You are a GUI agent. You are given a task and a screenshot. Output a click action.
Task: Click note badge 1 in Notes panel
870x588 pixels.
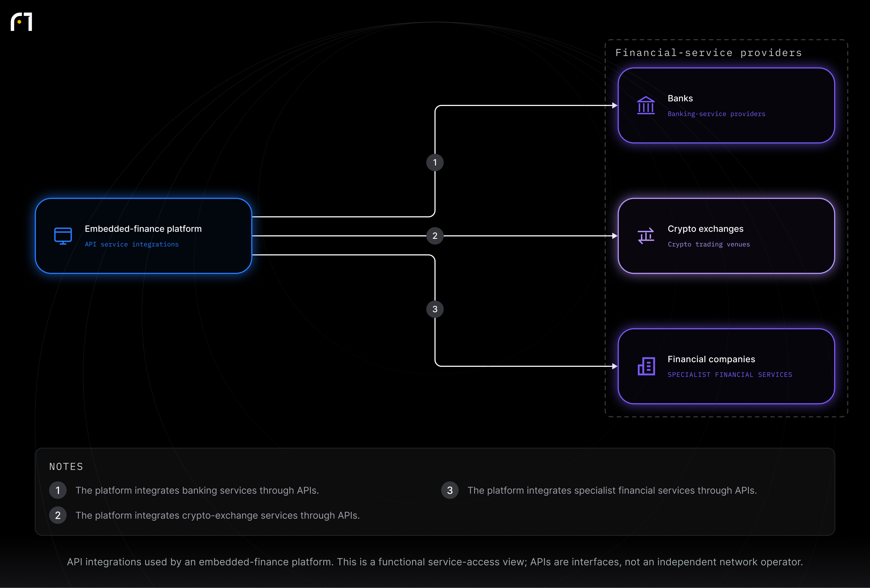58,490
